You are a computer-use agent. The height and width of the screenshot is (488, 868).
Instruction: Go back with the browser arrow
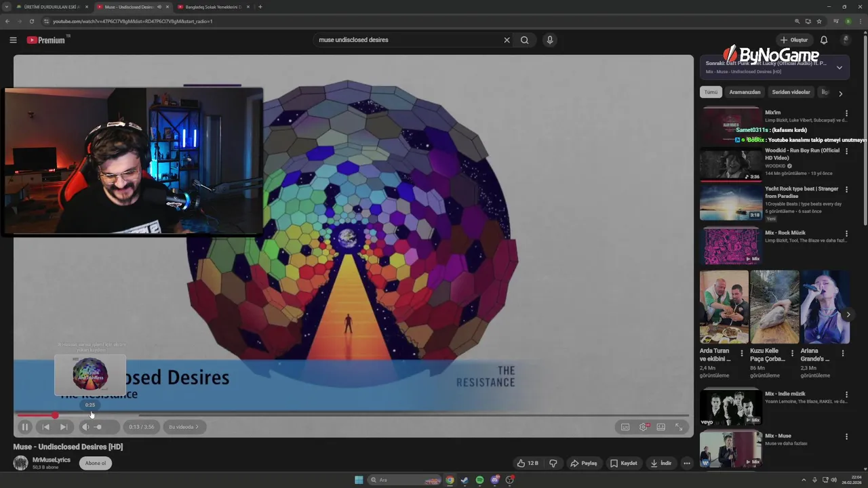click(x=7, y=21)
